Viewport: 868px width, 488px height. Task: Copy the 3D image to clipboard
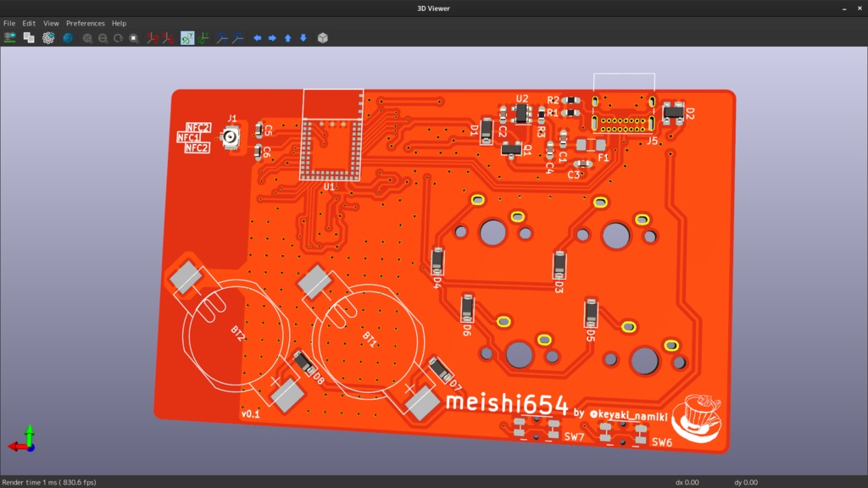pyautogui.click(x=28, y=36)
